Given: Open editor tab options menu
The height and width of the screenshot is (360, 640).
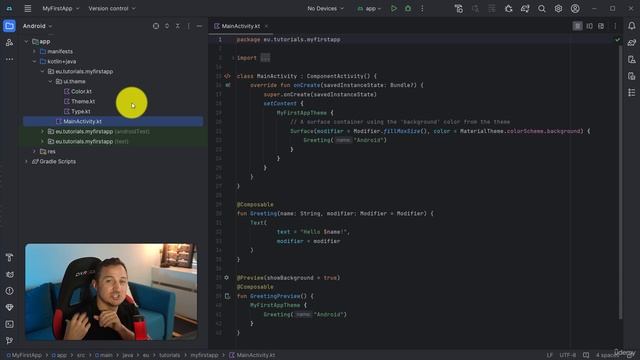Looking at the screenshot, I should pyautogui.click(x=615, y=26).
